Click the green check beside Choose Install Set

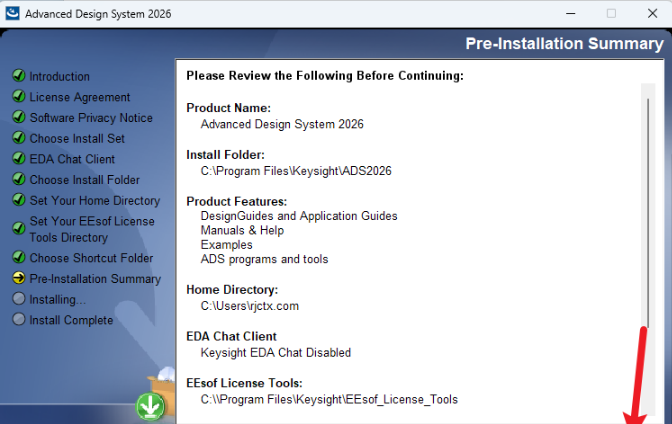18,139
